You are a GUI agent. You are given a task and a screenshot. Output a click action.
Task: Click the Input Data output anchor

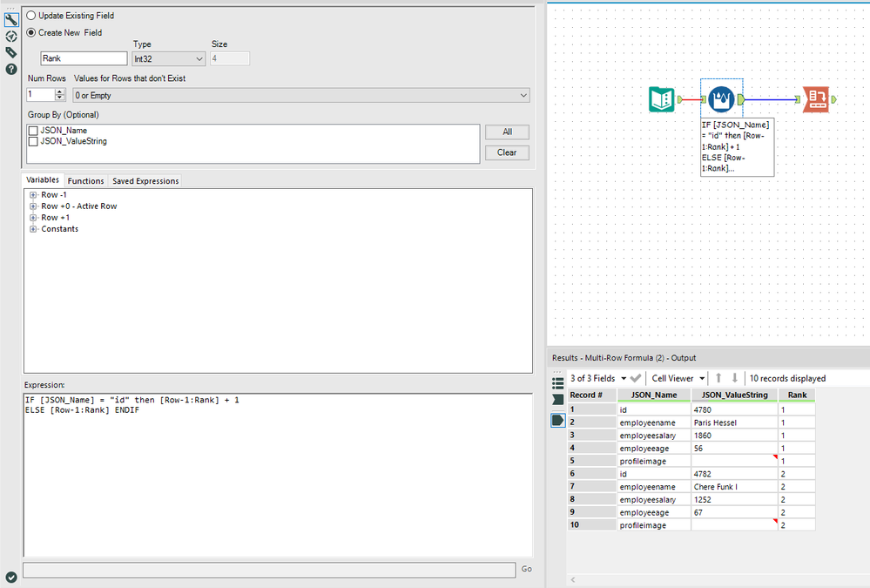tap(679, 100)
